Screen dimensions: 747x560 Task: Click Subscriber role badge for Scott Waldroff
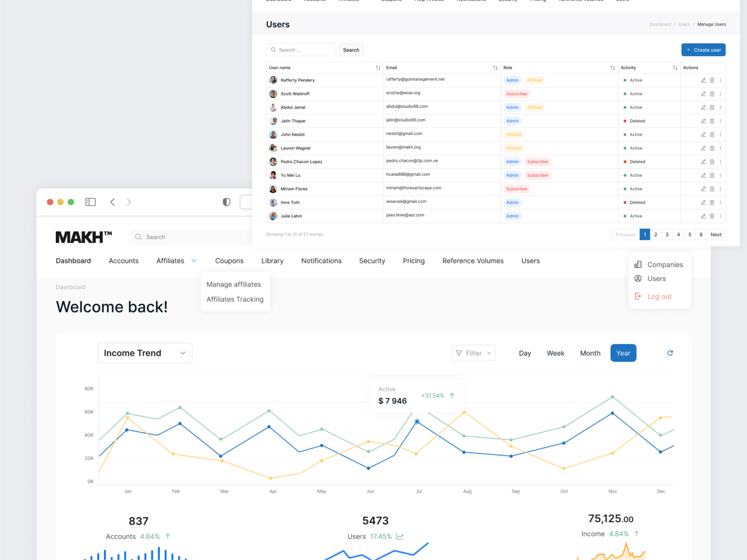point(517,94)
